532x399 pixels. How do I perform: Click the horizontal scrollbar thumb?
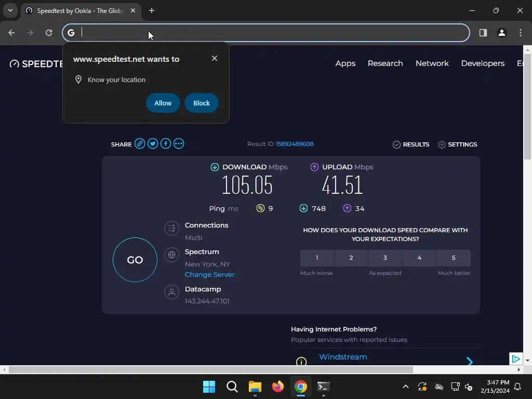(211, 369)
